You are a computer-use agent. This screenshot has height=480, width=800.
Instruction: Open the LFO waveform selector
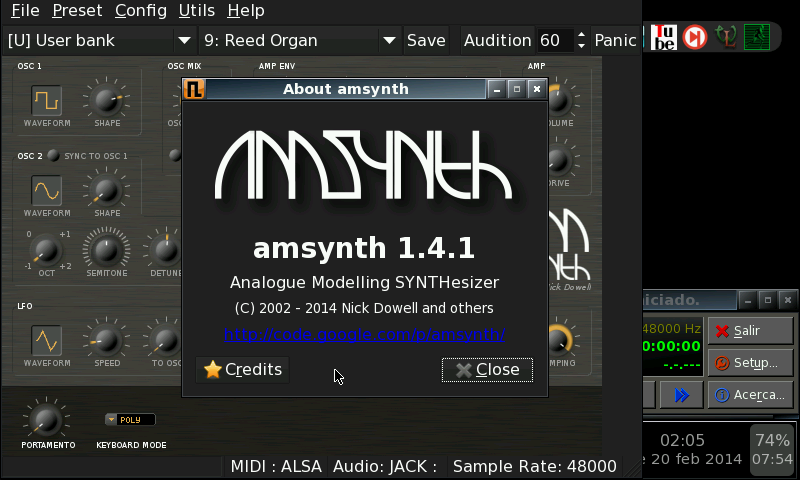pyautogui.click(x=46, y=340)
